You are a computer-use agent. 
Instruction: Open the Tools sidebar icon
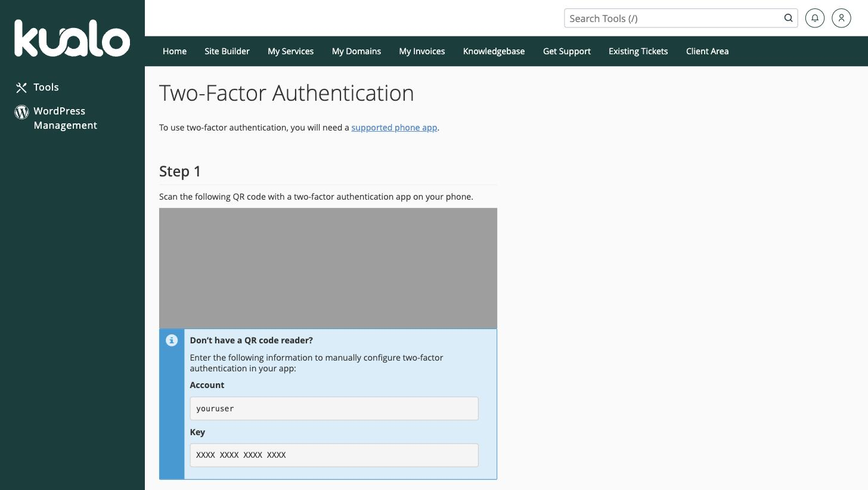(x=21, y=88)
